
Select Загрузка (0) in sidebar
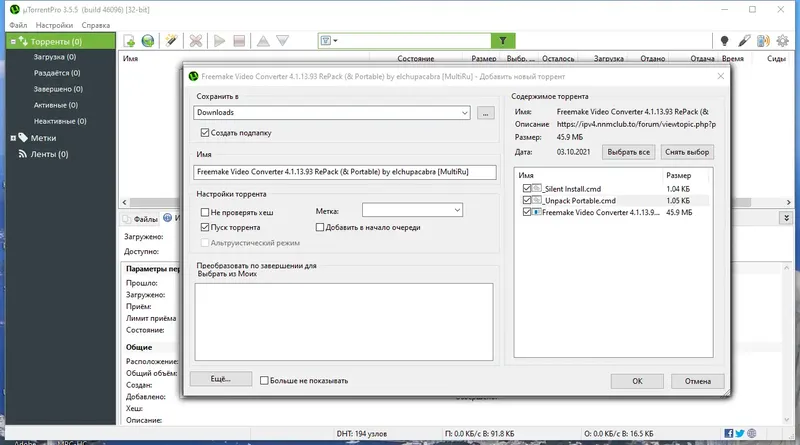(x=55, y=57)
